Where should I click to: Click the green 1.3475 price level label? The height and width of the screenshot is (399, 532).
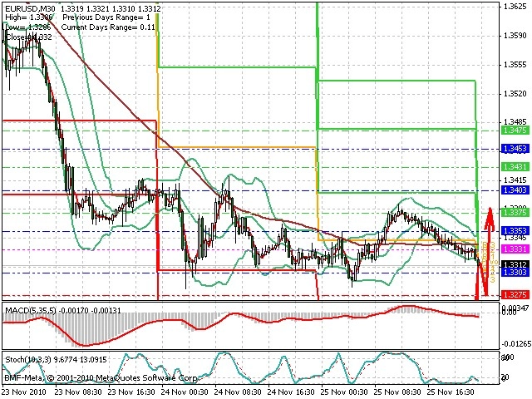515,131
